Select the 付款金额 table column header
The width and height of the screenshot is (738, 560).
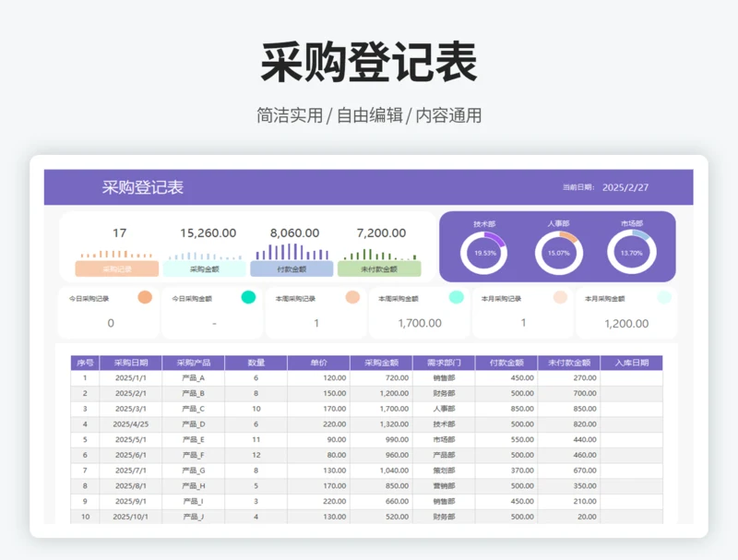pos(506,363)
